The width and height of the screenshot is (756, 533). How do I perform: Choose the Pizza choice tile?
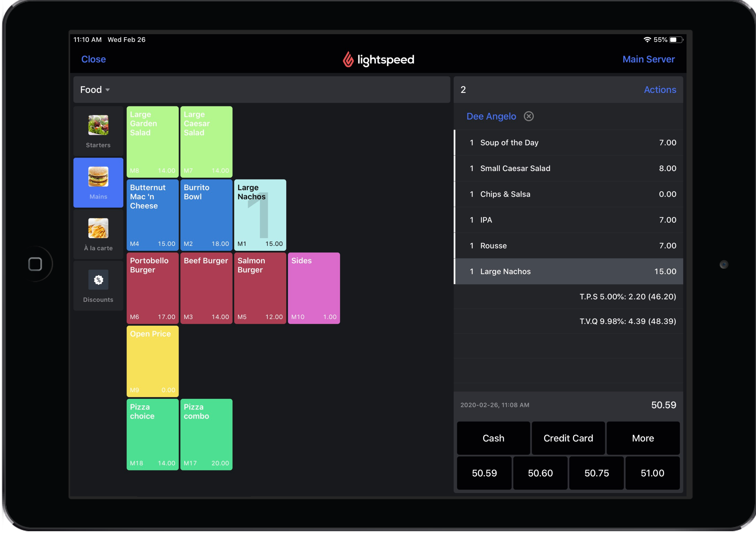coord(153,435)
